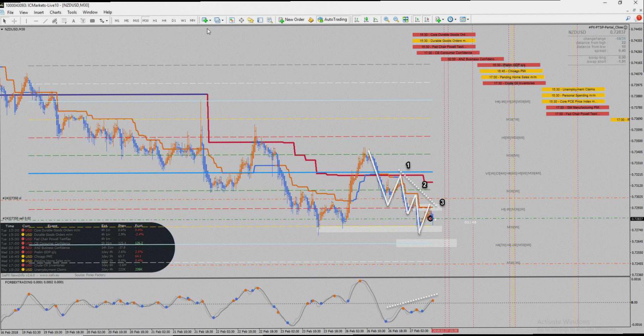Switch to H1 timeframe
This screenshot has width=644, height=336.
point(155,20)
